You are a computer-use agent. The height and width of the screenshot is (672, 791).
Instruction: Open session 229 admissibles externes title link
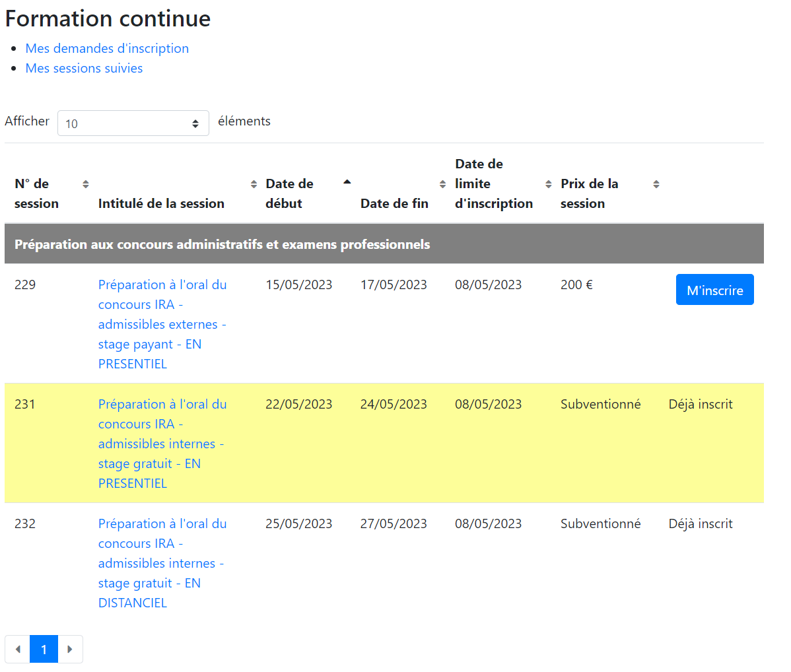[162, 324]
